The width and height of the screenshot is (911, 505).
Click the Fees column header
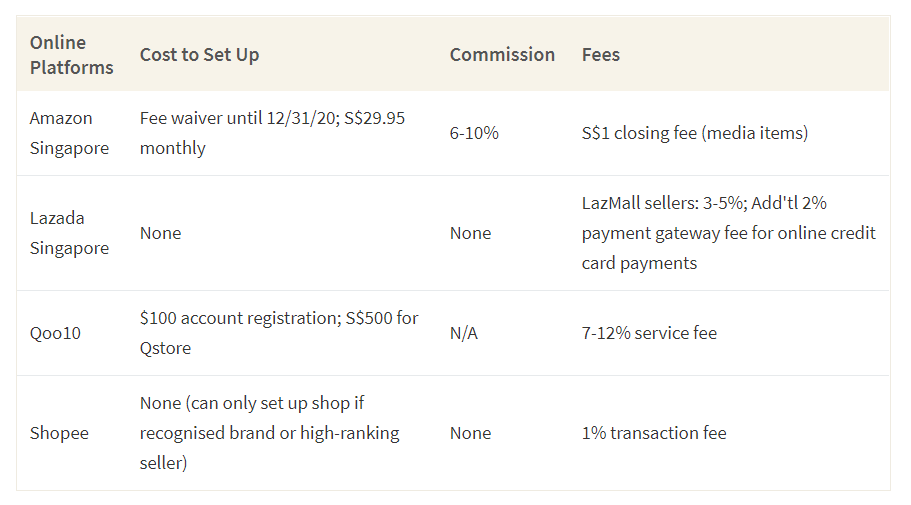601,55
